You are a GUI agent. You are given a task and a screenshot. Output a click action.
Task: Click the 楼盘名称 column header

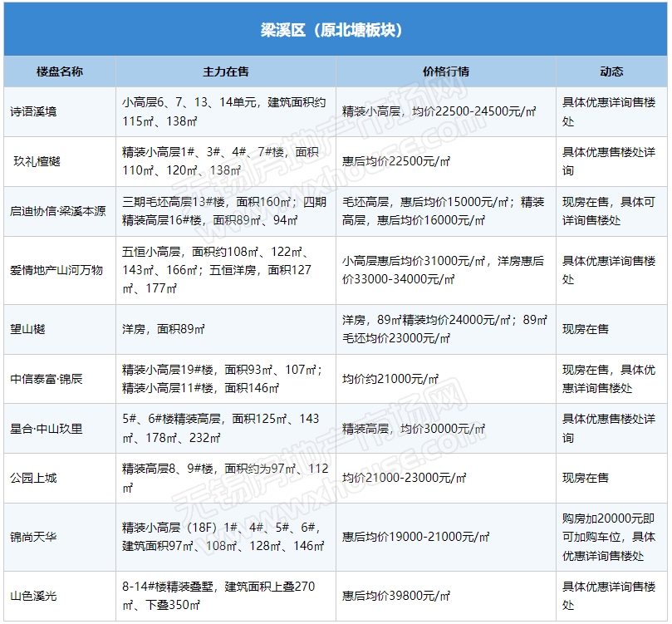coord(60,71)
